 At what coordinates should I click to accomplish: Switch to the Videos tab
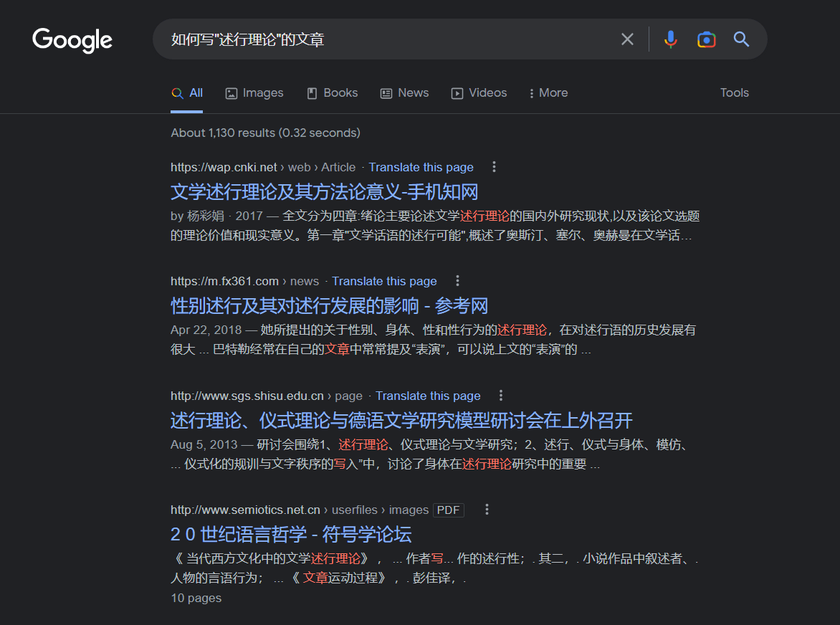(x=479, y=93)
